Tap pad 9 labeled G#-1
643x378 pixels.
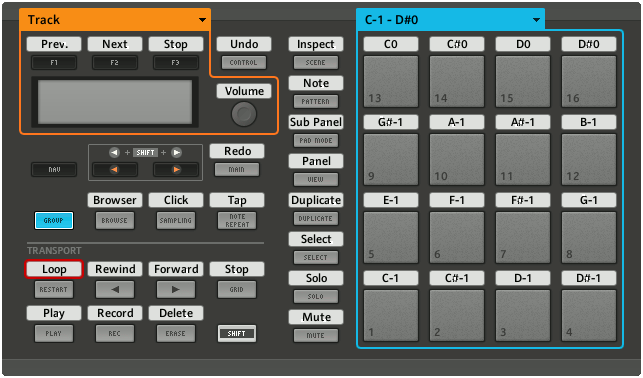coord(391,159)
